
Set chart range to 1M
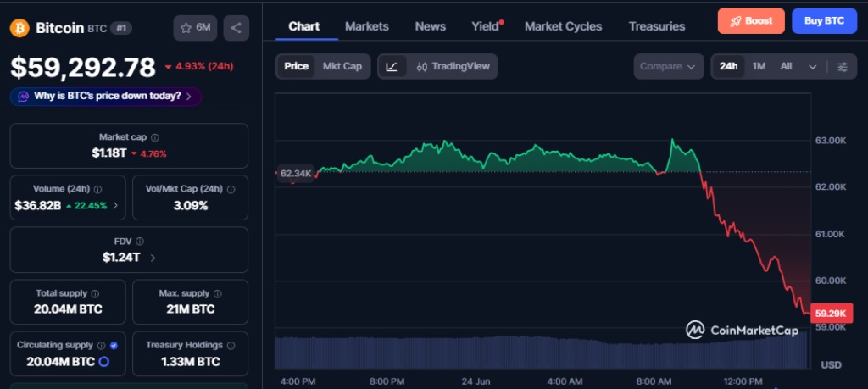[759, 66]
